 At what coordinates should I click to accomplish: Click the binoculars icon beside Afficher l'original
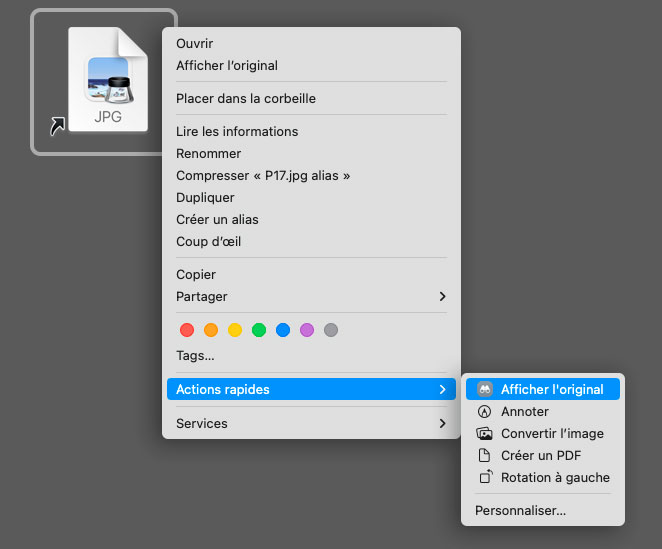(485, 389)
